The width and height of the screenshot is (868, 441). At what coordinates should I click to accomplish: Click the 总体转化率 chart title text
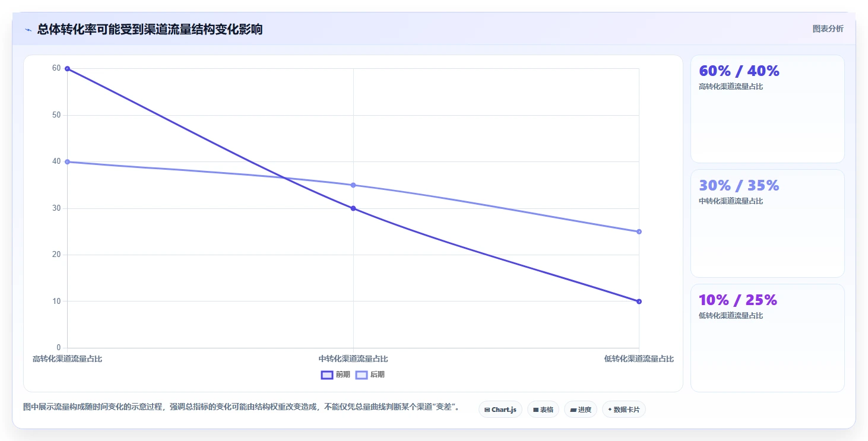(x=150, y=29)
